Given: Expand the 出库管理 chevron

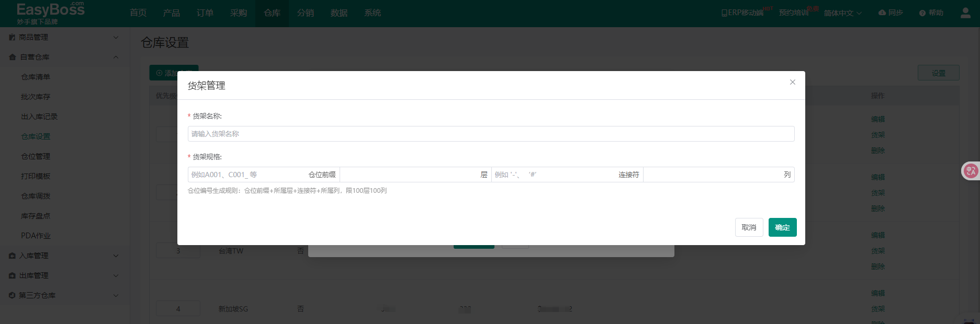Looking at the screenshot, I should click(x=116, y=275).
